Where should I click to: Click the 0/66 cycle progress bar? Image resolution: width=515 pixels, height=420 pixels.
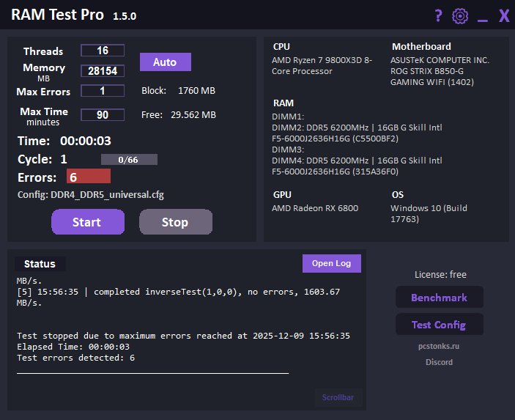tap(129, 159)
